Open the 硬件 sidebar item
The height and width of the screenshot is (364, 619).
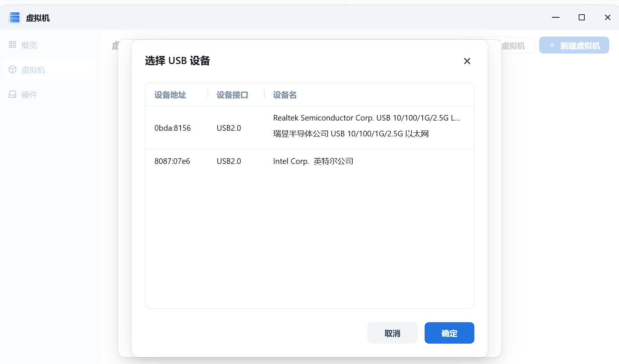pyautogui.click(x=50, y=95)
